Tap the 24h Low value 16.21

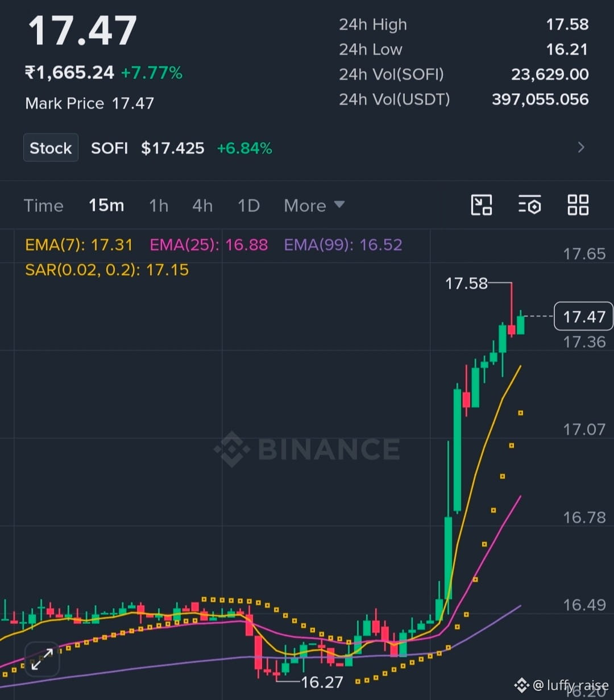pos(567,49)
